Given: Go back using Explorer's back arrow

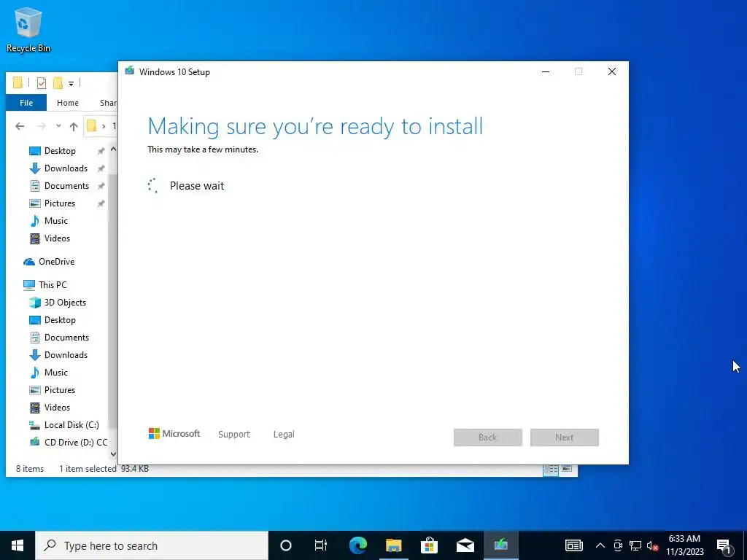Looking at the screenshot, I should (20, 126).
